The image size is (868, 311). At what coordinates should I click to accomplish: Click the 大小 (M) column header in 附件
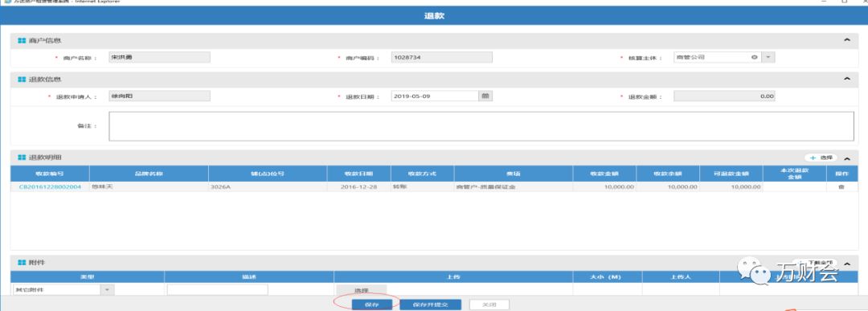pyautogui.click(x=608, y=276)
